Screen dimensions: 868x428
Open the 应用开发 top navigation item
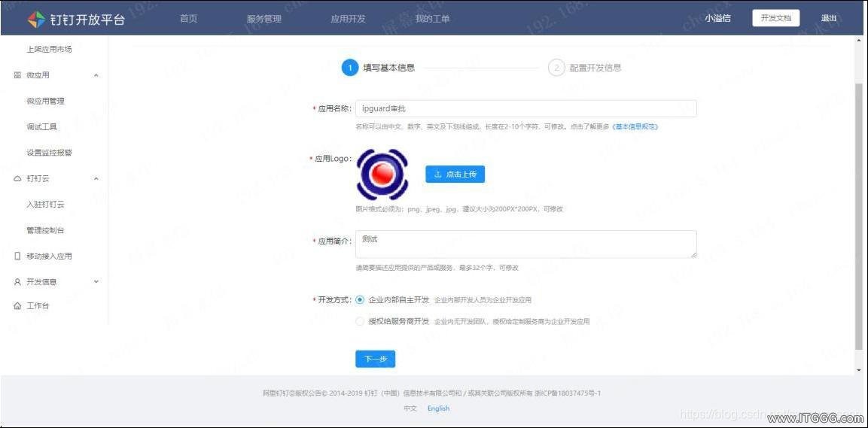(x=349, y=18)
